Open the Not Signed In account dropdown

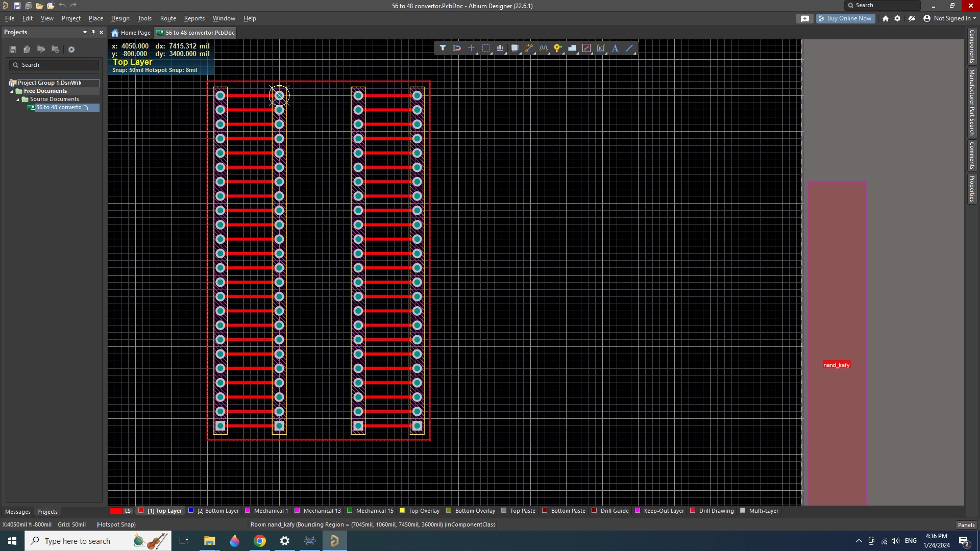pos(949,18)
